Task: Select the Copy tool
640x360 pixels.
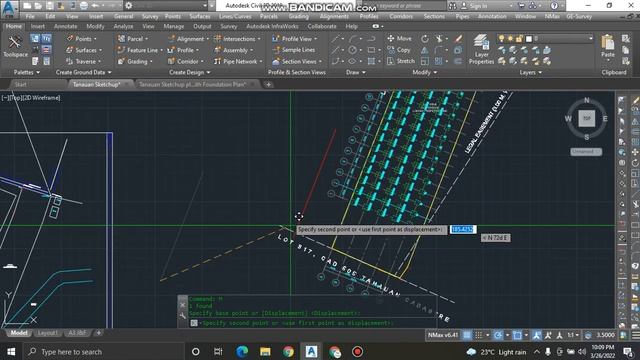Action: pyautogui.click(x=399, y=50)
